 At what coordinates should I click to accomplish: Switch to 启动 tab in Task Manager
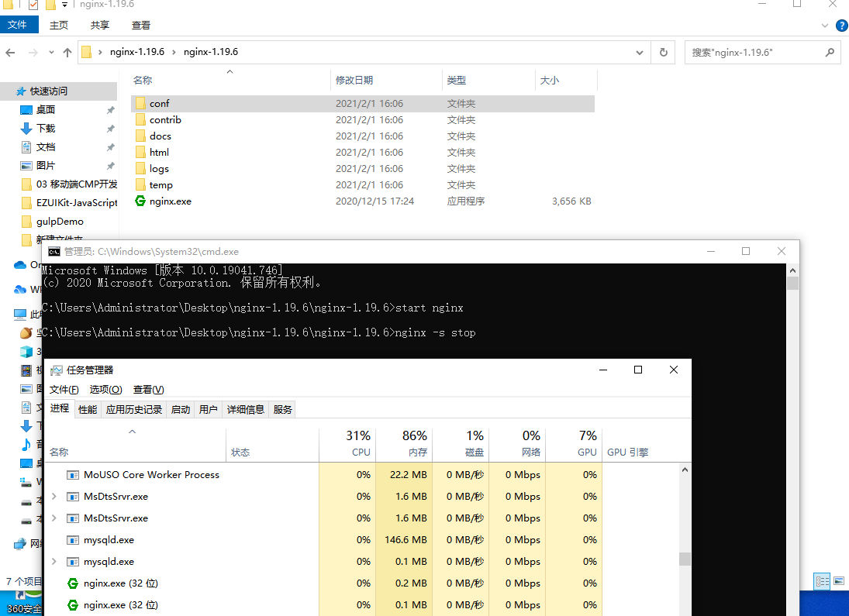pos(181,410)
